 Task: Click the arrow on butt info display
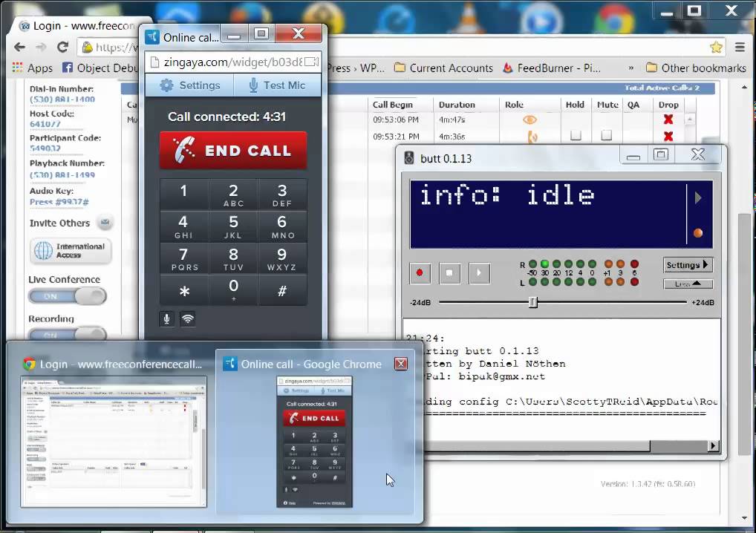coord(697,197)
